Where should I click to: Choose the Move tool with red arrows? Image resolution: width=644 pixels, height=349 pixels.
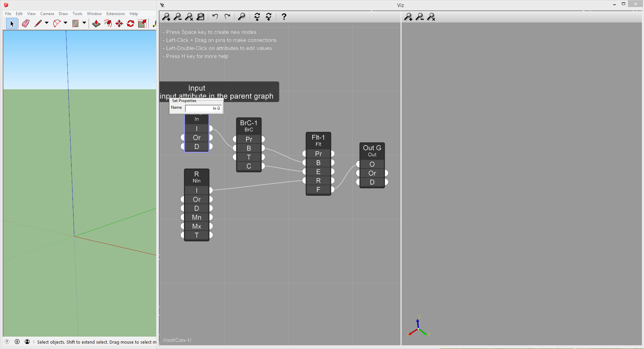119,23
